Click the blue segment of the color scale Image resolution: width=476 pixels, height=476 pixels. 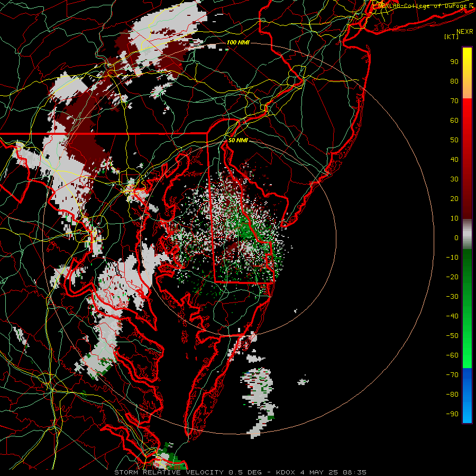click(467, 396)
